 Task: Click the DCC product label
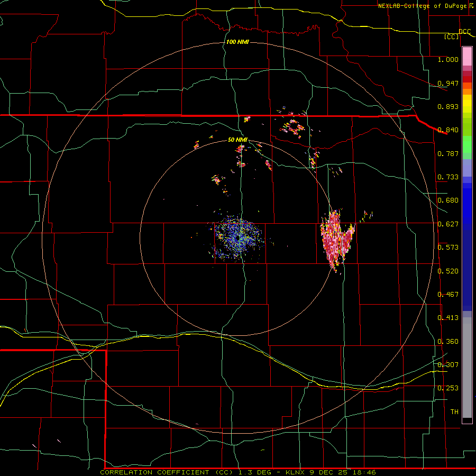(464, 31)
